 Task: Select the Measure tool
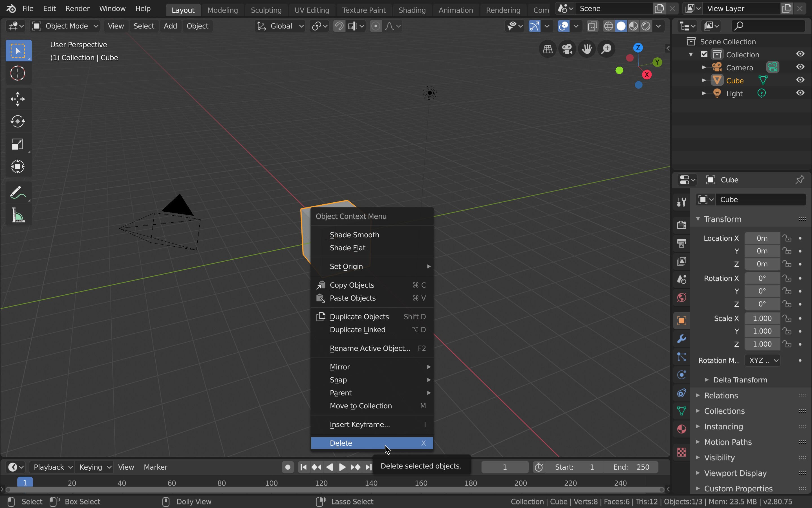tap(18, 215)
